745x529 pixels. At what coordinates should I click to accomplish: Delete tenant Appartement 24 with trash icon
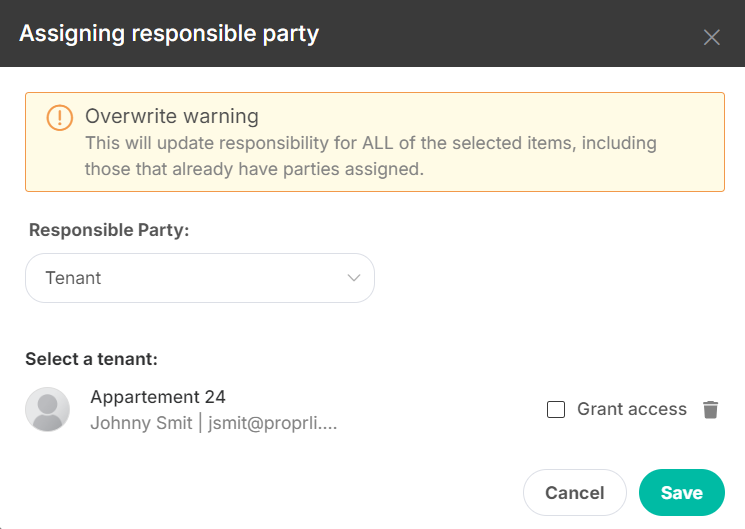tap(710, 409)
